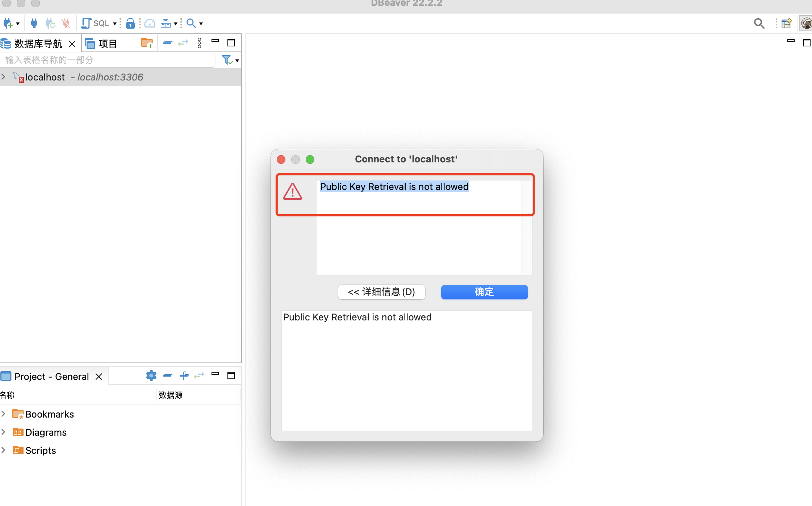Click the Connect plug icon in toolbar

click(x=34, y=24)
